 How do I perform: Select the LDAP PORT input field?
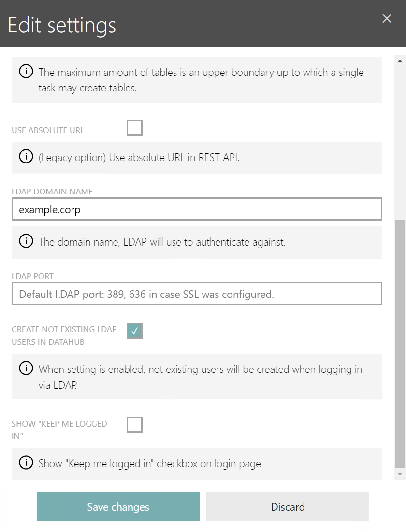[196, 294]
